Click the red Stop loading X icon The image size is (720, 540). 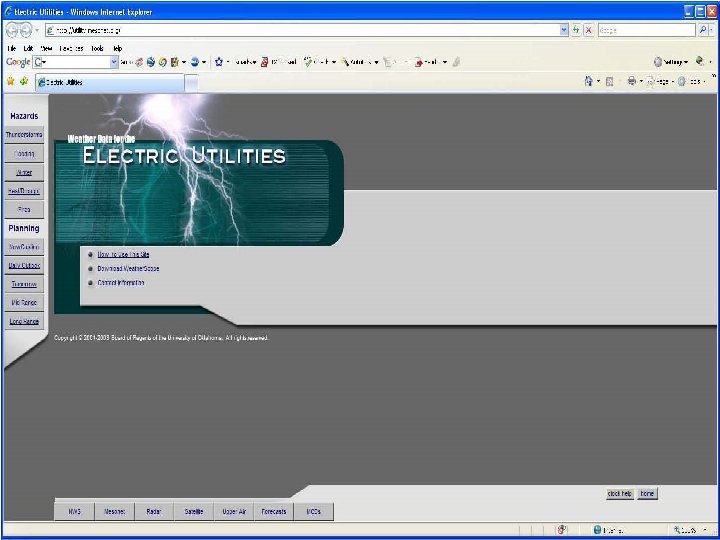pyautogui.click(x=589, y=30)
